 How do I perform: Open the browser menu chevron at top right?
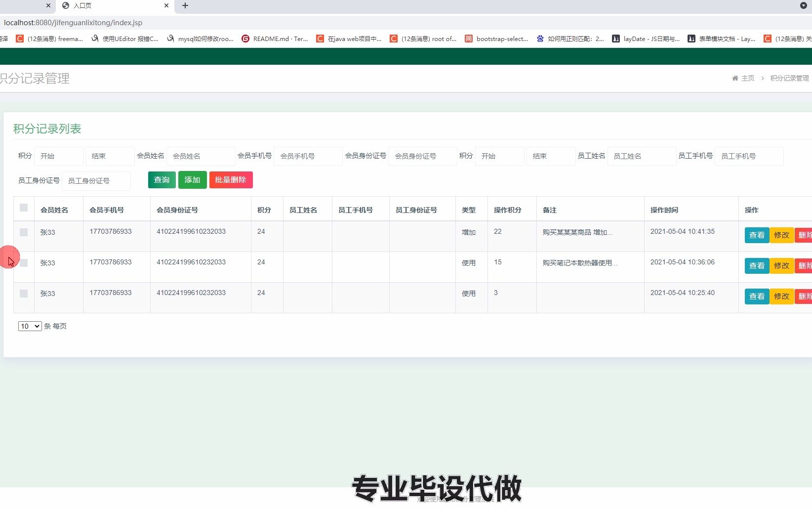click(803, 6)
